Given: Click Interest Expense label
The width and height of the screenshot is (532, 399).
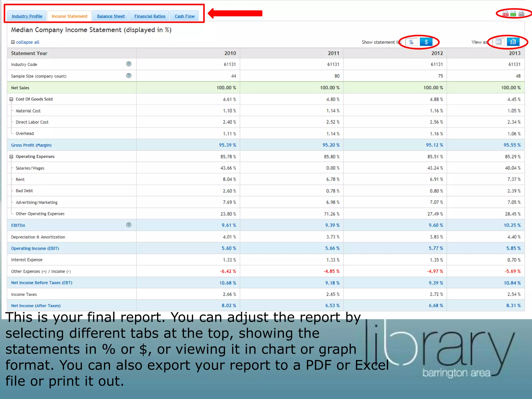Looking at the screenshot, I should click(26, 260).
